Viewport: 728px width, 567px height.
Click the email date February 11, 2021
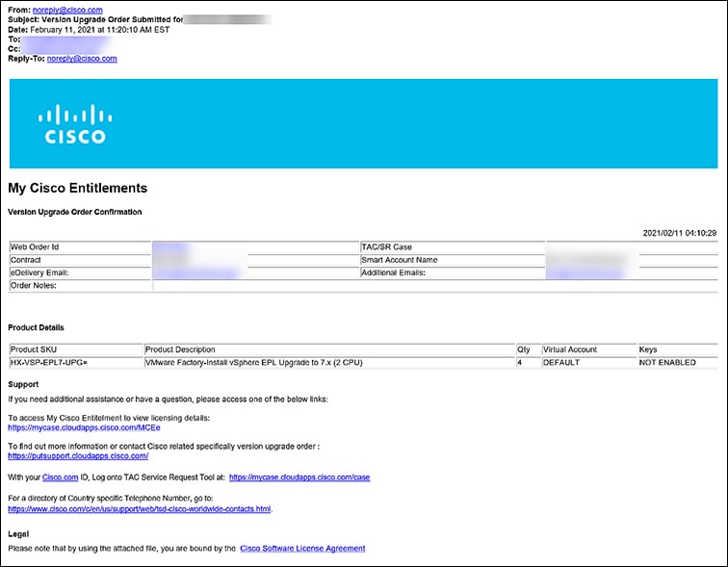point(100,30)
